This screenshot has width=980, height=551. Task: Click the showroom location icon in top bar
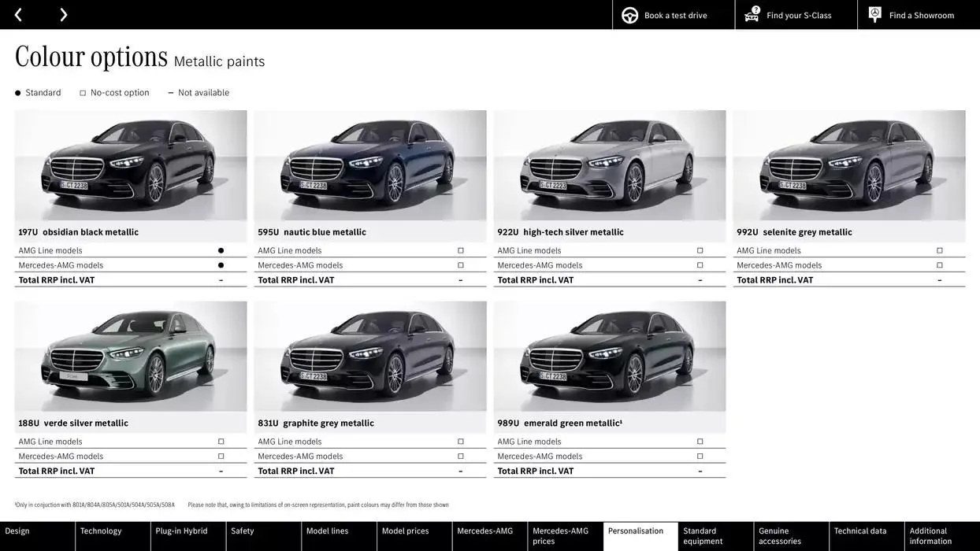(x=874, y=13)
